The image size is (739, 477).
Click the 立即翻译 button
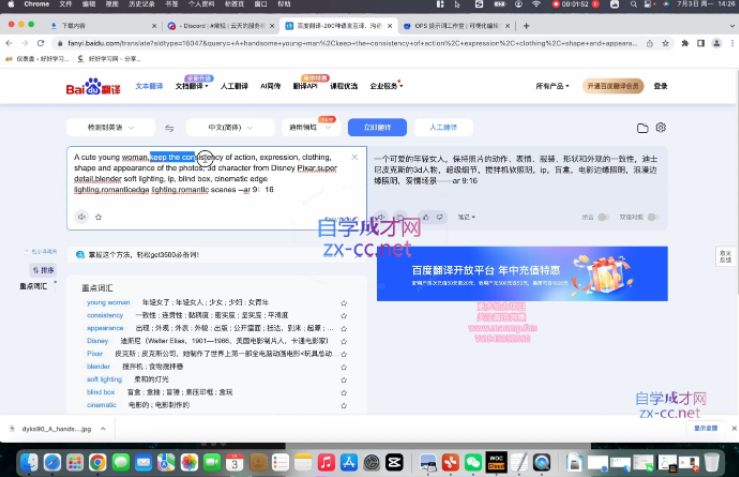[376, 128]
